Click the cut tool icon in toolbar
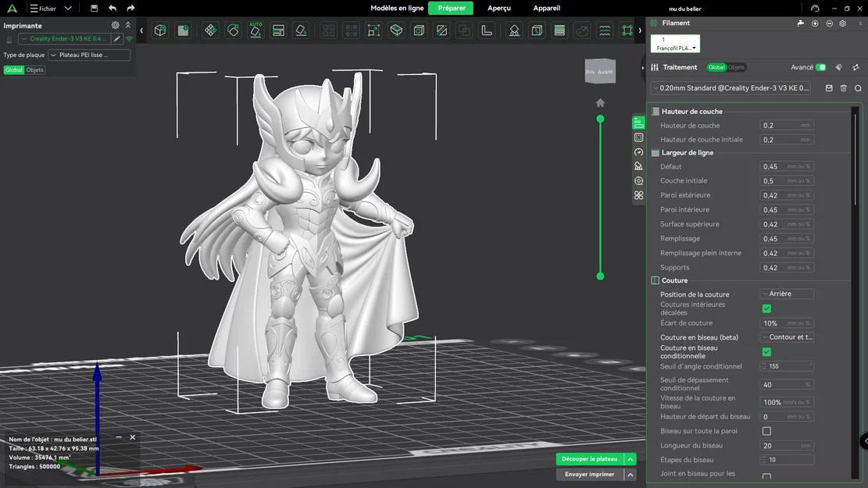868x488 pixels. (x=441, y=30)
